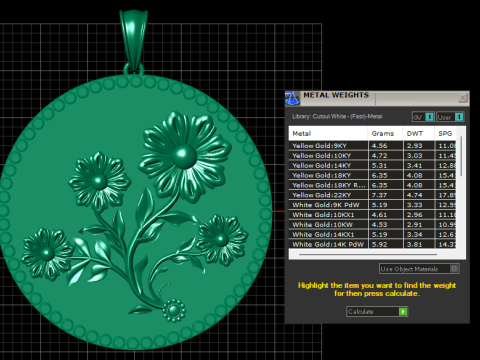Toggle the User library button
This screenshot has width=480, height=360.
(x=450, y=117)
